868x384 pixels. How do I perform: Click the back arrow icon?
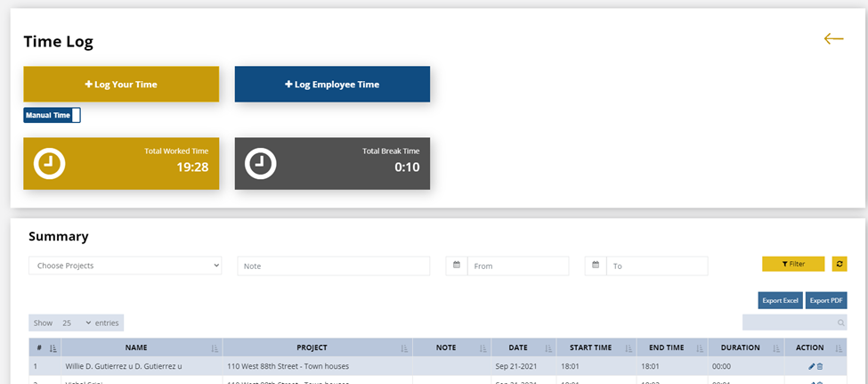tap(833, 38)
